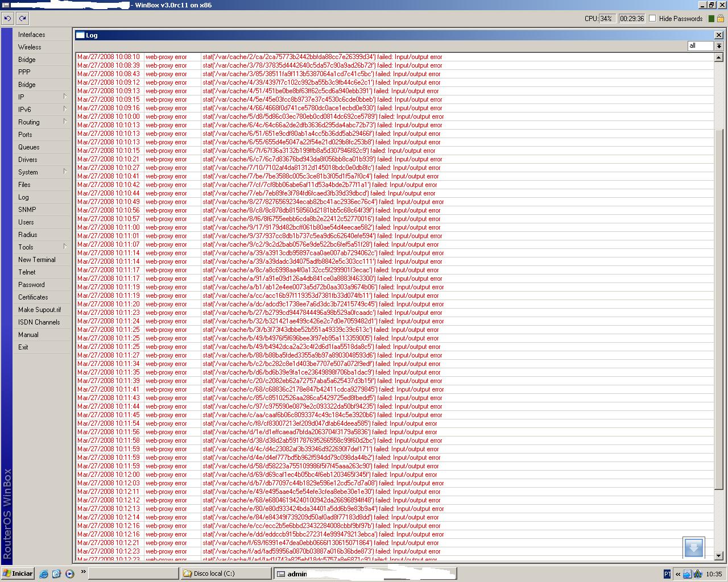
Task: Open the Certificates menu item
Action: pos(43,297)
